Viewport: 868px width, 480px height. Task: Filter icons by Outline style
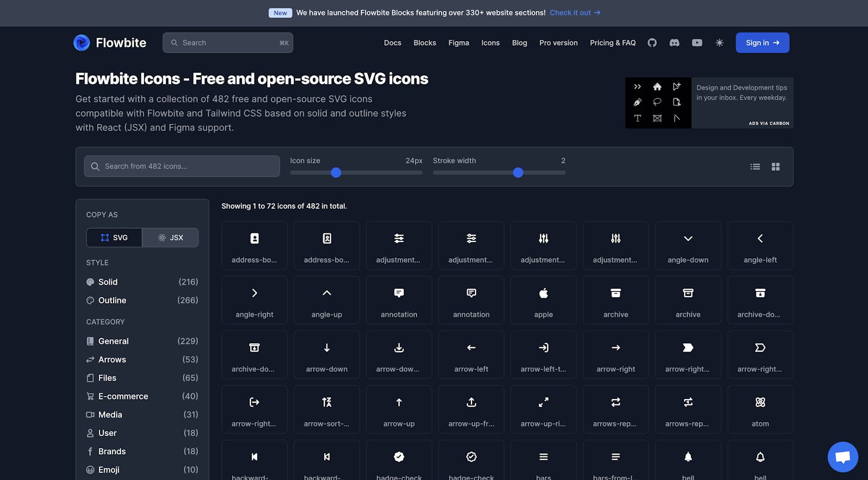(x=112, y=301)
